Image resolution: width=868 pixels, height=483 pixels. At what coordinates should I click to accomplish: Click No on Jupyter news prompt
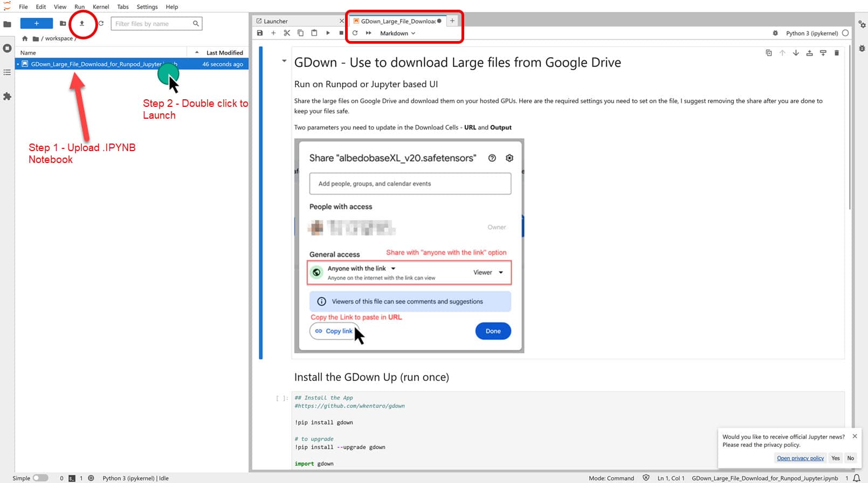(850, 458)
